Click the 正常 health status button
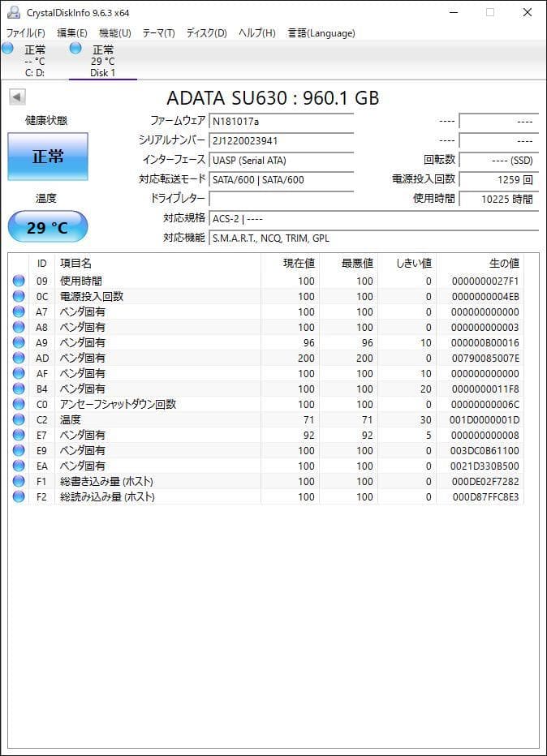This screenshot has height=756, width=547. tap(48, 157)
